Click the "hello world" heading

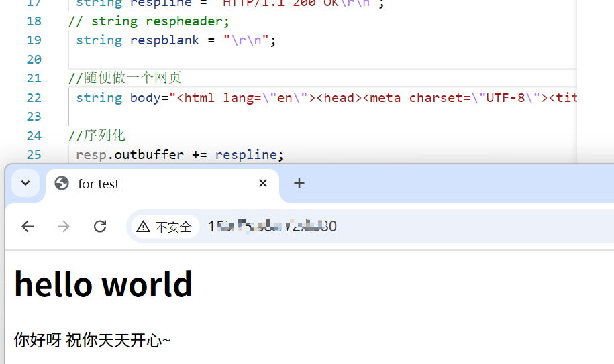click(103, 284)
